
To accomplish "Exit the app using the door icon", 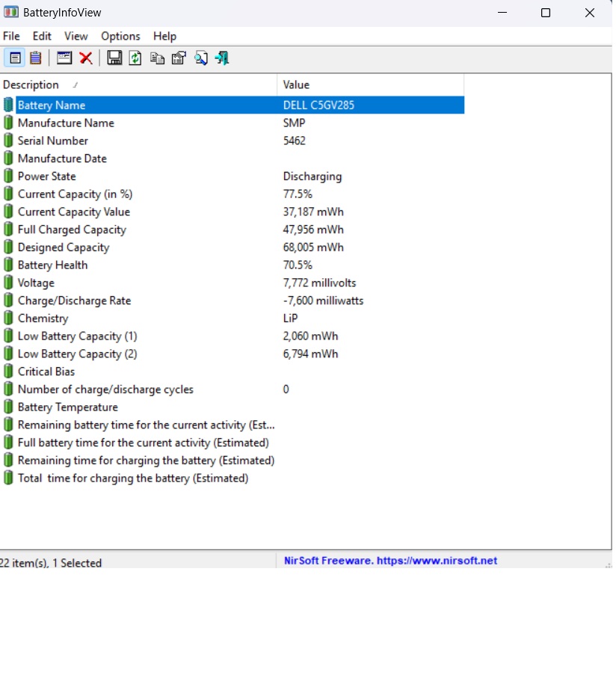I will click(x=222, y=58).
